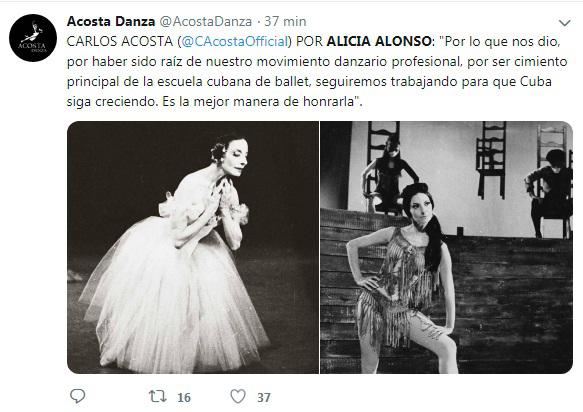The height and width of the screenshot is (412, 583).
Task: Like the tweet with the heart icon
Action: [238, 396]
